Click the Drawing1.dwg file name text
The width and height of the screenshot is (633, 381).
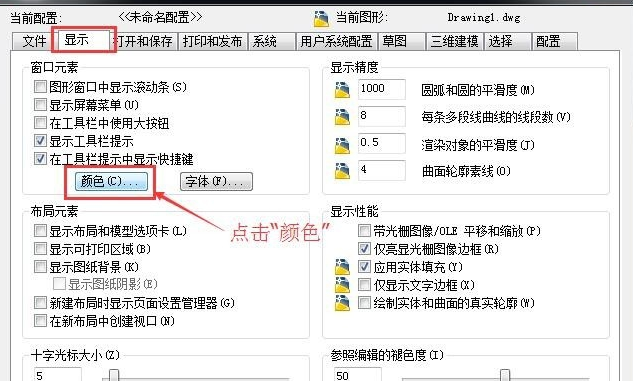tap(484, 17)
